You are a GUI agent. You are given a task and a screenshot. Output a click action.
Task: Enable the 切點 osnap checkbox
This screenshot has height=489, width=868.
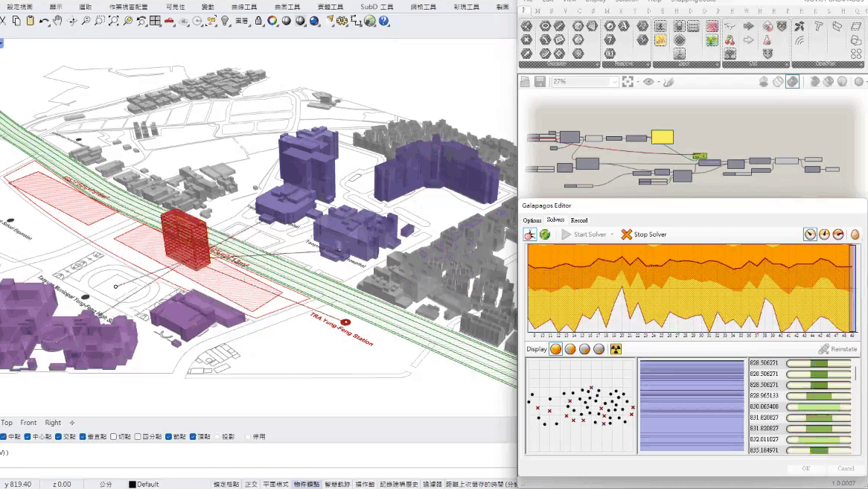point(114,437)
